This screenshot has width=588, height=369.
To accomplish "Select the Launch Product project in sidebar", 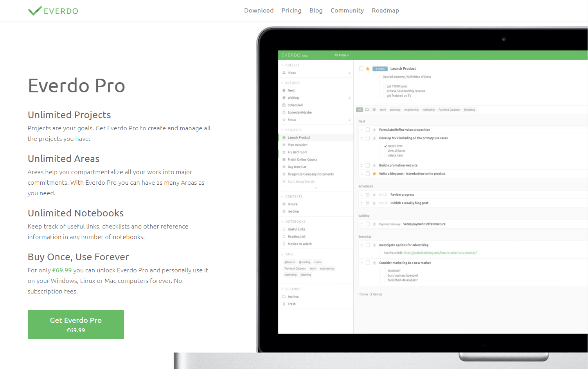I will pyautogui.click(x=315, y=138).
